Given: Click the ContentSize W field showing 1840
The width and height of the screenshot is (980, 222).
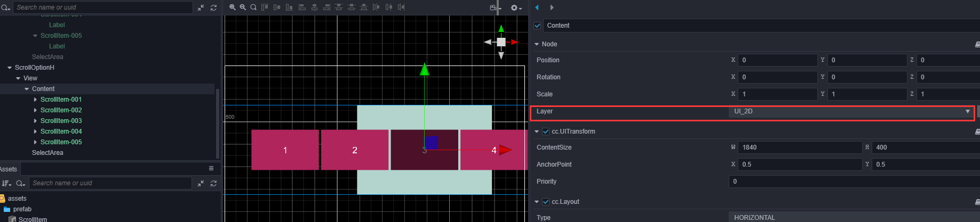Looking at the screenshot, I should [800, 147].
